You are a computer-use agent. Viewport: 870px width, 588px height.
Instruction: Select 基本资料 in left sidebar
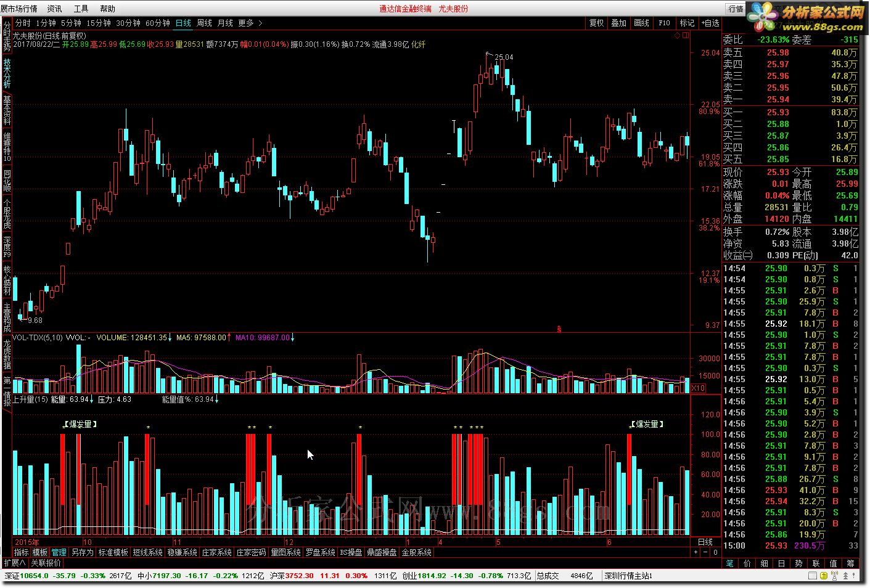(7, 111)
